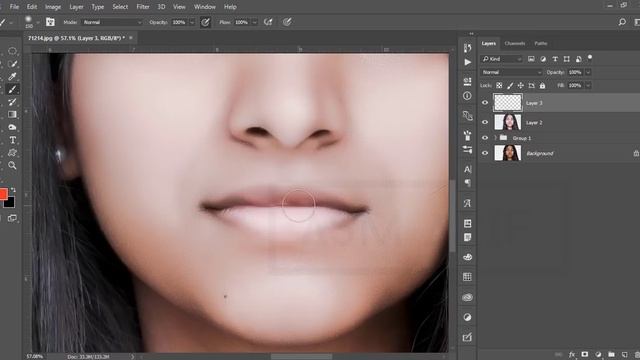Viewport: 640px width, 360px height.
Task: Open the Actions panel play icon
Action: click(x=467, y=62)
